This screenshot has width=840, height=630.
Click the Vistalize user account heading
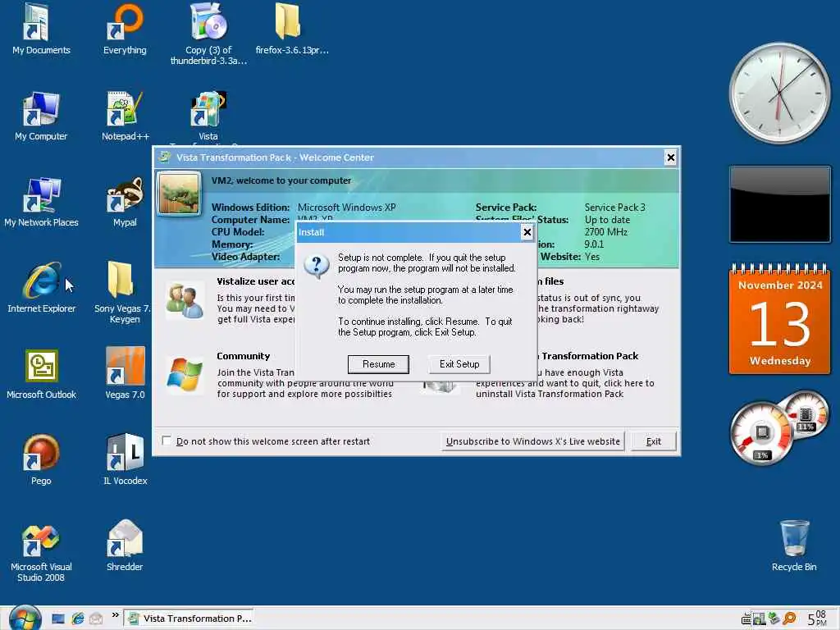(256, 281)
